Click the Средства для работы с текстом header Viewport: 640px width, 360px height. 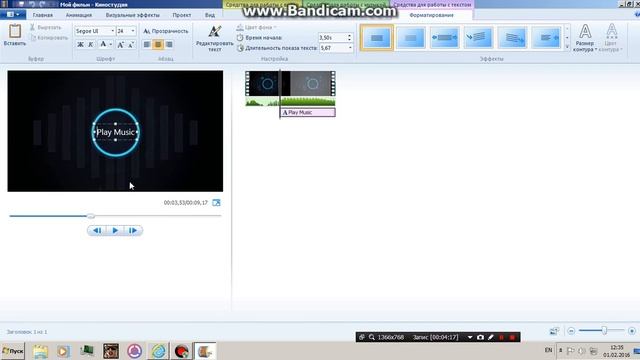pyautogui.click(x=432, y=4)
